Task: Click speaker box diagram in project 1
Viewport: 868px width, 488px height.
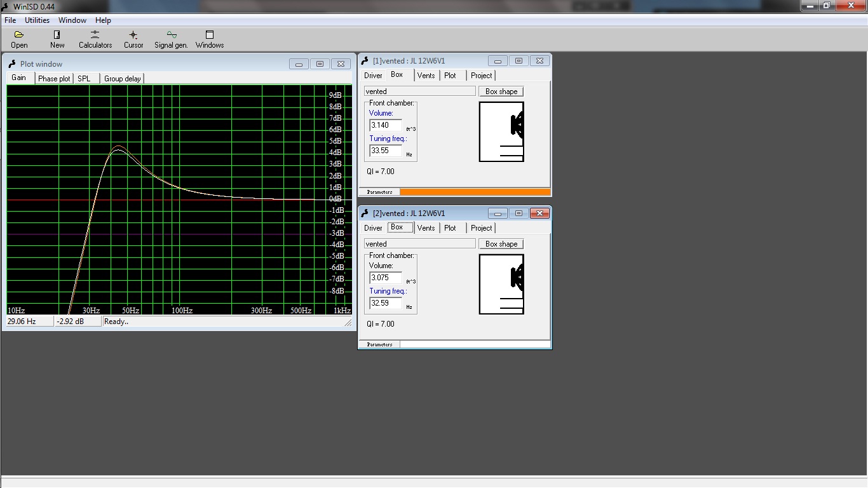Action: [x=501, y=132]
